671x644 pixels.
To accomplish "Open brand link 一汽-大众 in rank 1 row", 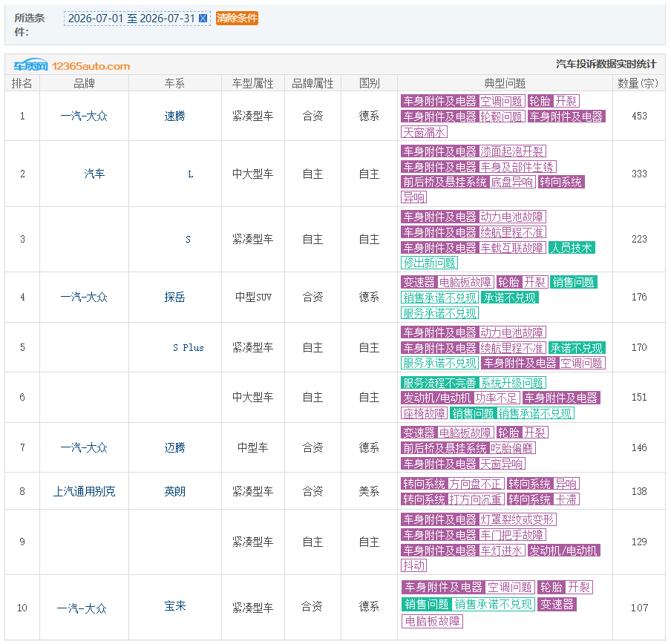I will point(84,116).
